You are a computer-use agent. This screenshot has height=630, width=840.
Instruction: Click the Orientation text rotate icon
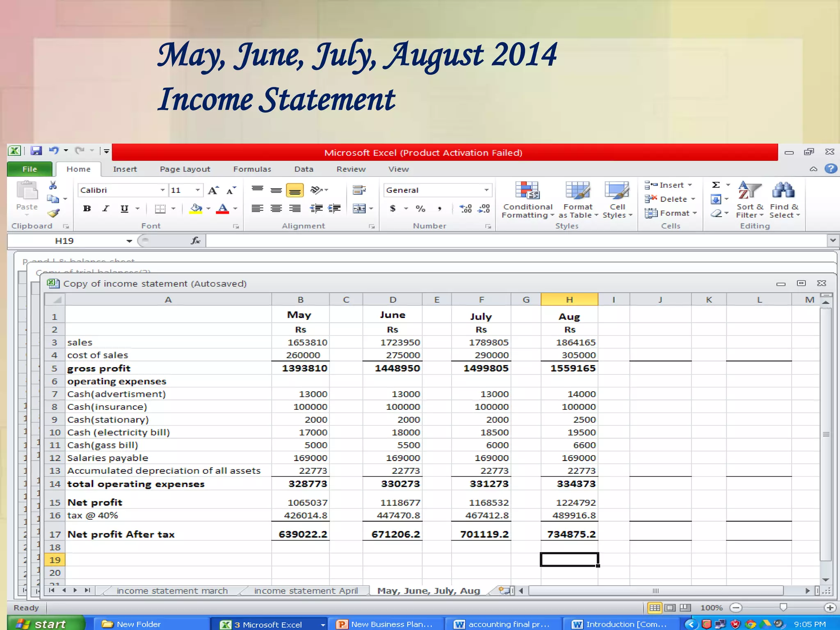pos(317,190)
